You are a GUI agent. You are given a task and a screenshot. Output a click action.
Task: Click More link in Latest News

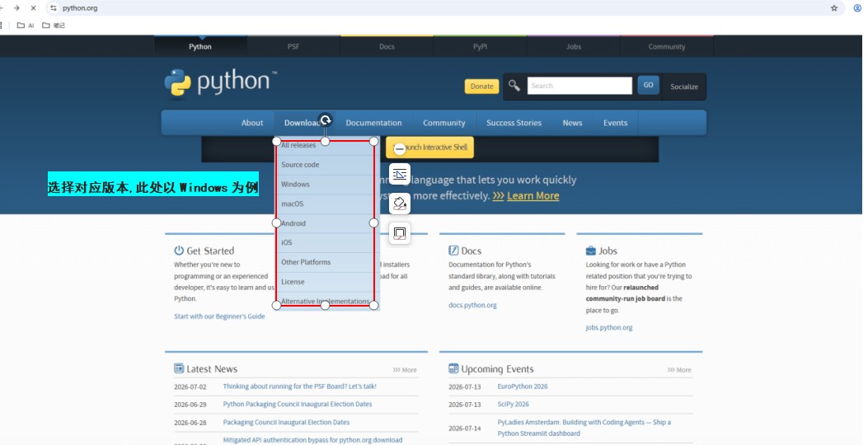tap(405, 370)
